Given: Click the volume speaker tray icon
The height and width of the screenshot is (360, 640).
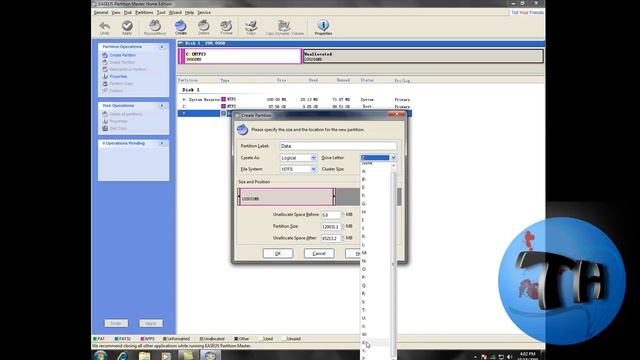Looking at the screenshot, I should (510, 357).
